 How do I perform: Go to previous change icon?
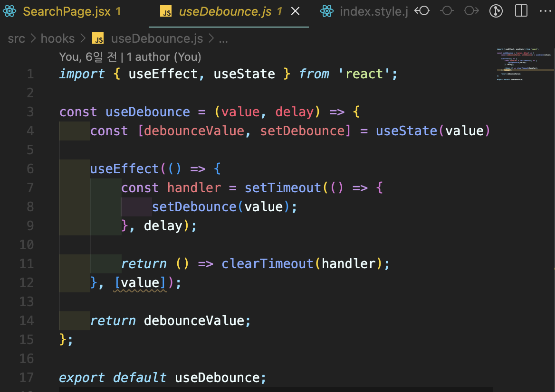point(422,11)
